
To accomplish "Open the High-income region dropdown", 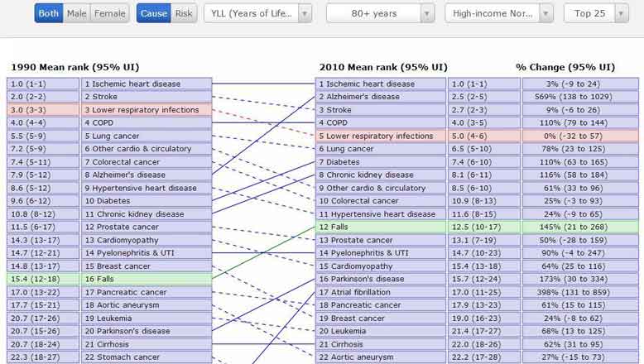I will [x=499, y=13].
